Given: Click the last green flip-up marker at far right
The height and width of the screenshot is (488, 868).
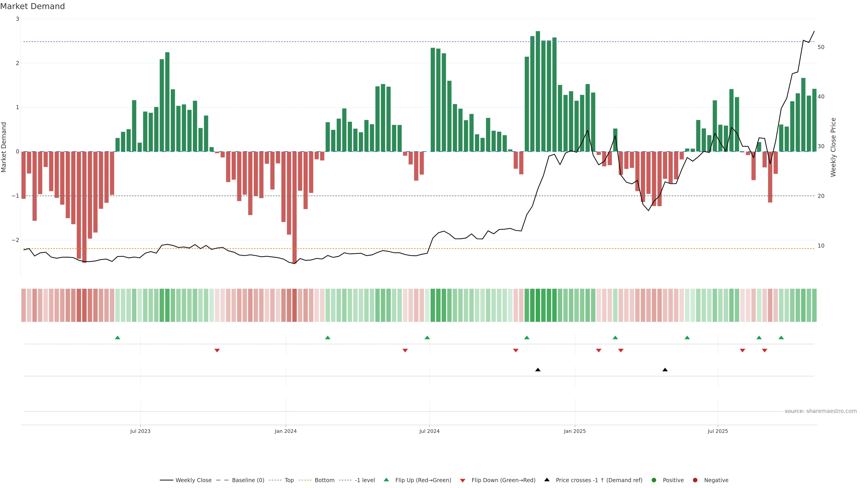Looking at the screenshot, I should tap(781, 338).
